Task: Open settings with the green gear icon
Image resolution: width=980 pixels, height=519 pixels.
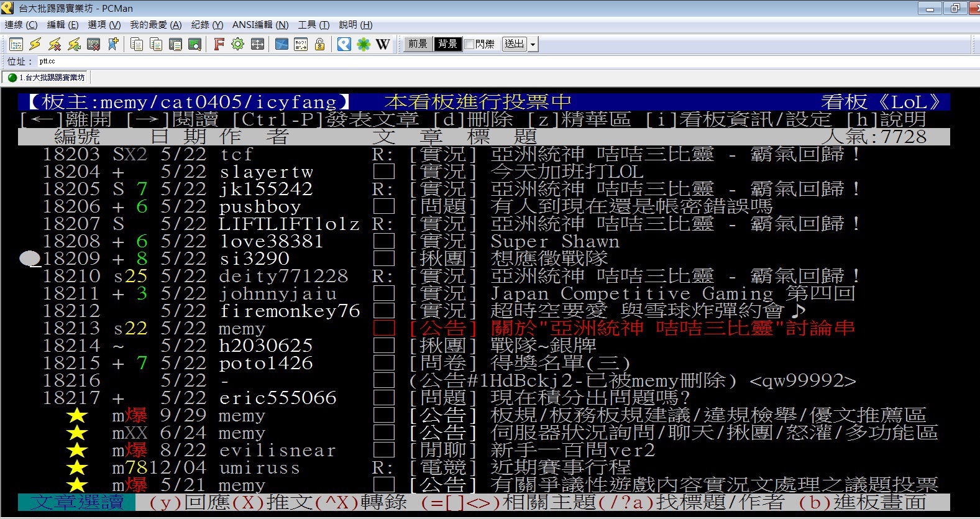Action: click(x=237, y=44)
